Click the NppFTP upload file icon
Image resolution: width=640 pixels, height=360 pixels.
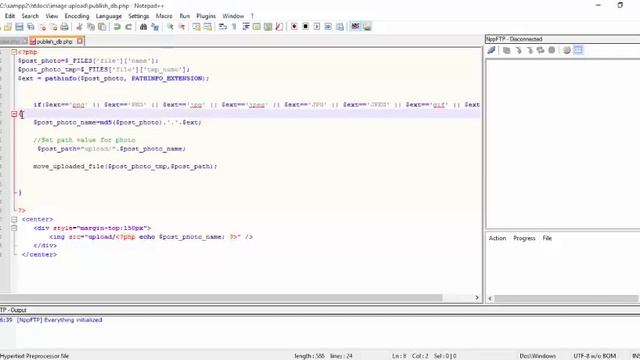[x=529, y=50]
